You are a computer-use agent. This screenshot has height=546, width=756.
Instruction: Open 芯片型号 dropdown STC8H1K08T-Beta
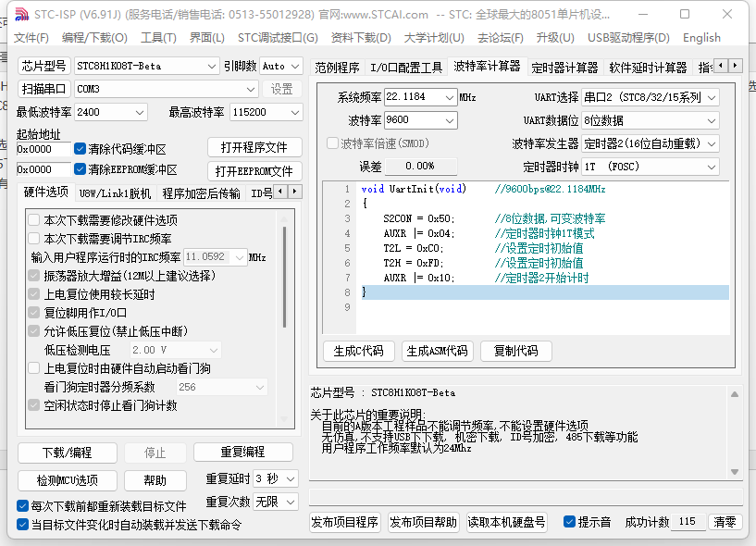tap(147, 66)
